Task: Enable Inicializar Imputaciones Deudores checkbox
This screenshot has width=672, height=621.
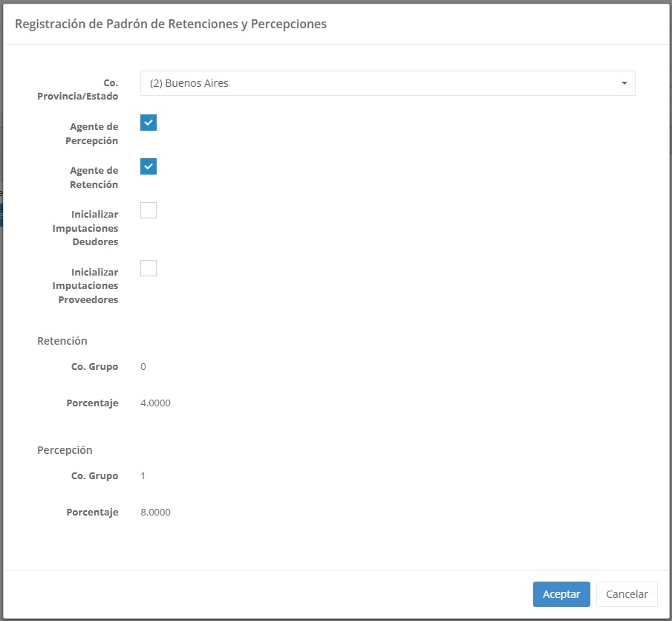Action: pos(149,210)
